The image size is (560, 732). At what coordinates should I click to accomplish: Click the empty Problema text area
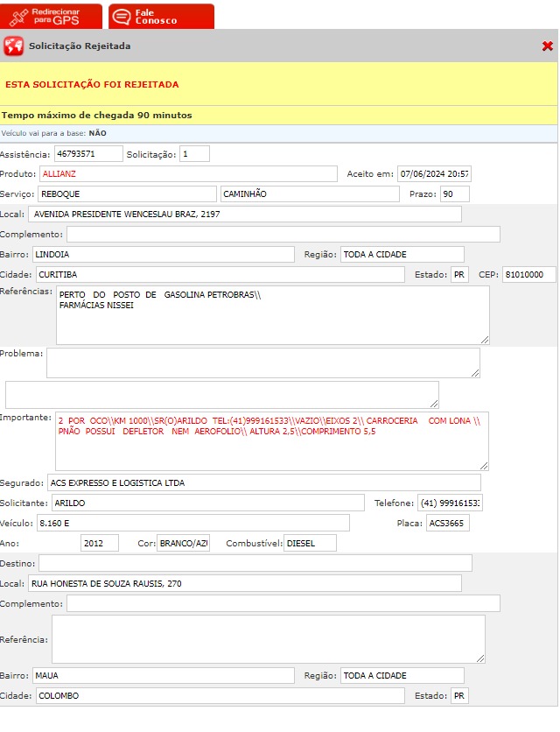(262, 362)
